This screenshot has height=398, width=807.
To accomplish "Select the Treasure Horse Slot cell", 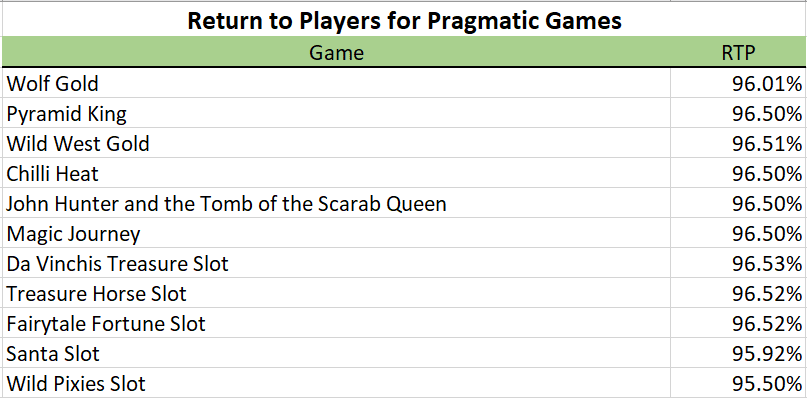I will click(x=337, y=293).
